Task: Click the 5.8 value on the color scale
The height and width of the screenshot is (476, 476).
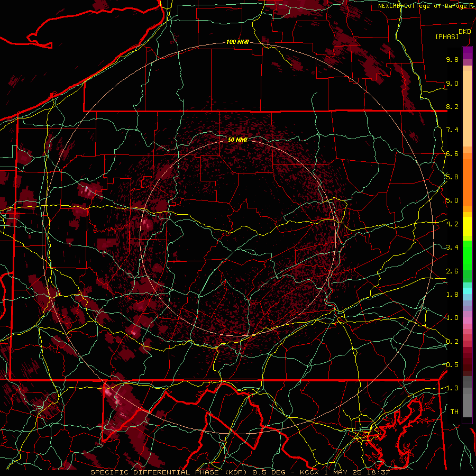Action: point(452,177)
